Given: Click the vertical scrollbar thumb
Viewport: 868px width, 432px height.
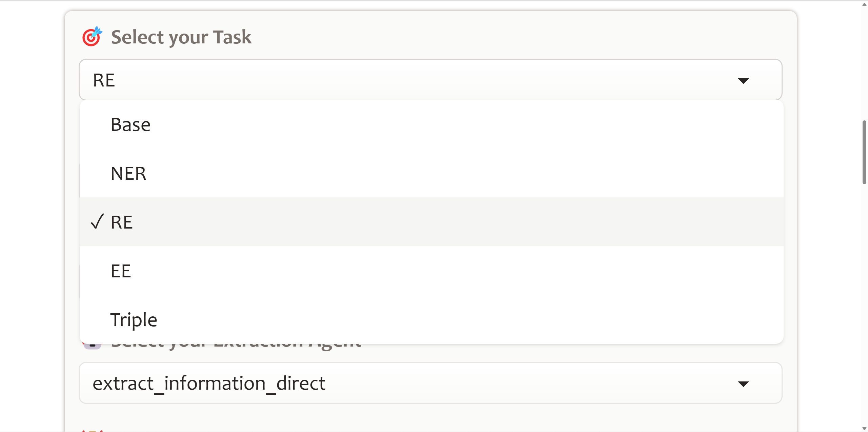Looking at the screenshot, I should 864,152.
